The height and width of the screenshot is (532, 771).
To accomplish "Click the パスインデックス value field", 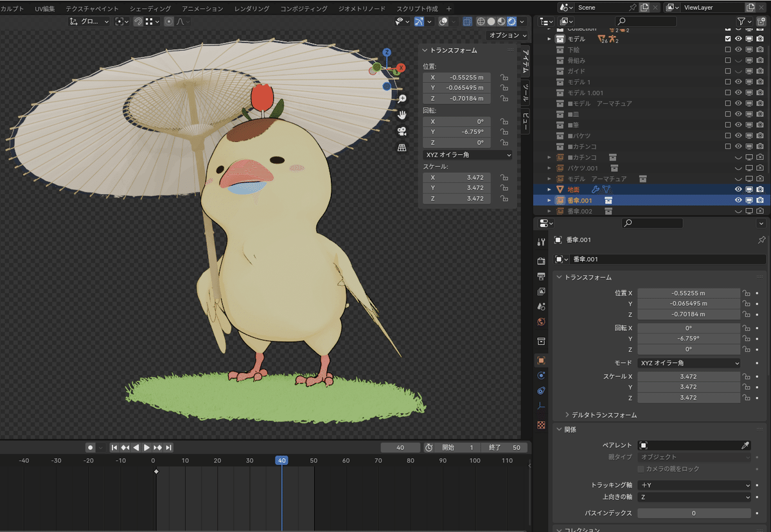I will coord(694,513).
